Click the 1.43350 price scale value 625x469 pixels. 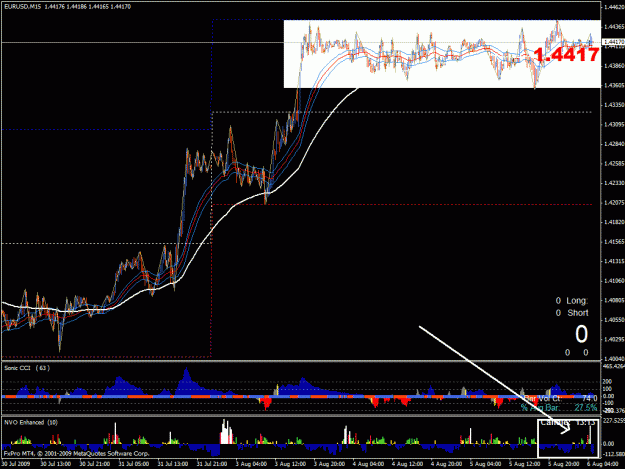(614, 105)
